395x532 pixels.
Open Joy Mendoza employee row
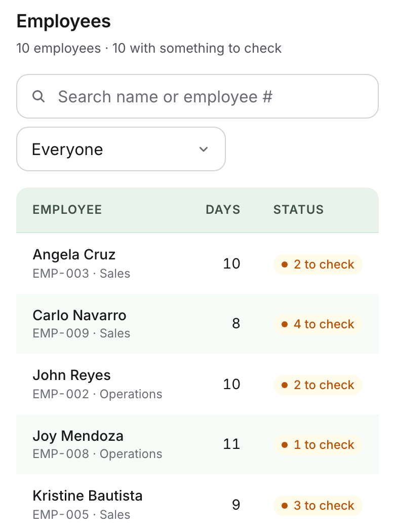coord(197,444)
